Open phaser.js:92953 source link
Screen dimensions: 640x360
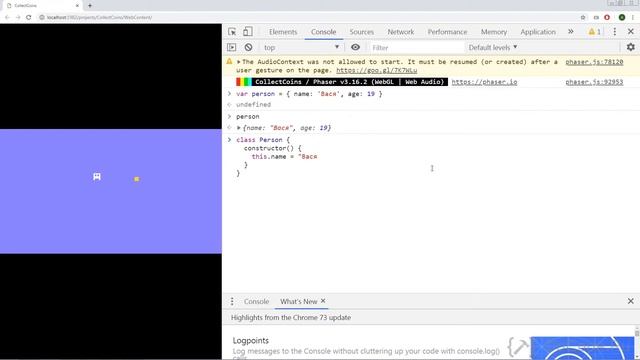point(594,82)
